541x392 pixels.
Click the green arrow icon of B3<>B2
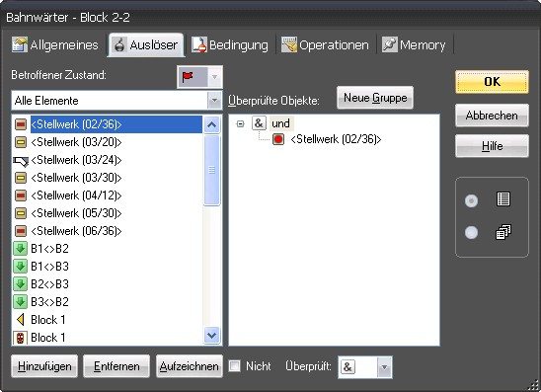pos(21,302)
